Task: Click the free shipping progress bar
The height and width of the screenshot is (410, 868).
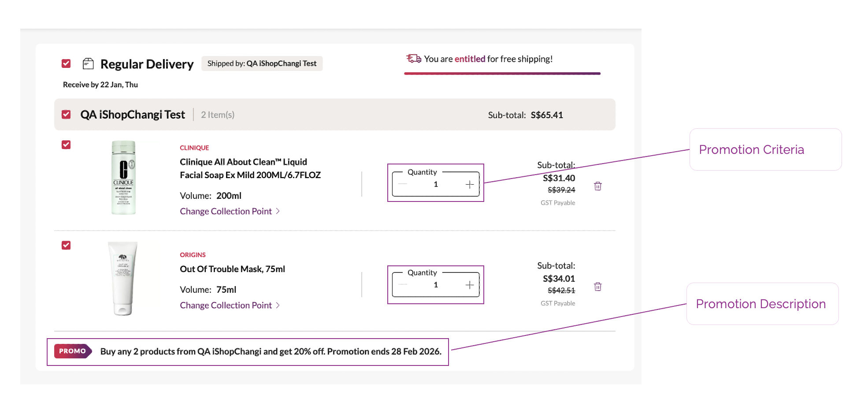Action: click(502, 74)
